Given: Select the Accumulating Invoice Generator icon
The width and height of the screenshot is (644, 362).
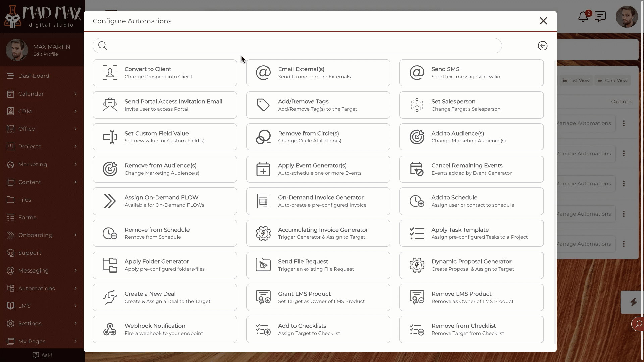Looking at the screenshot, I should tap(263, 233).
